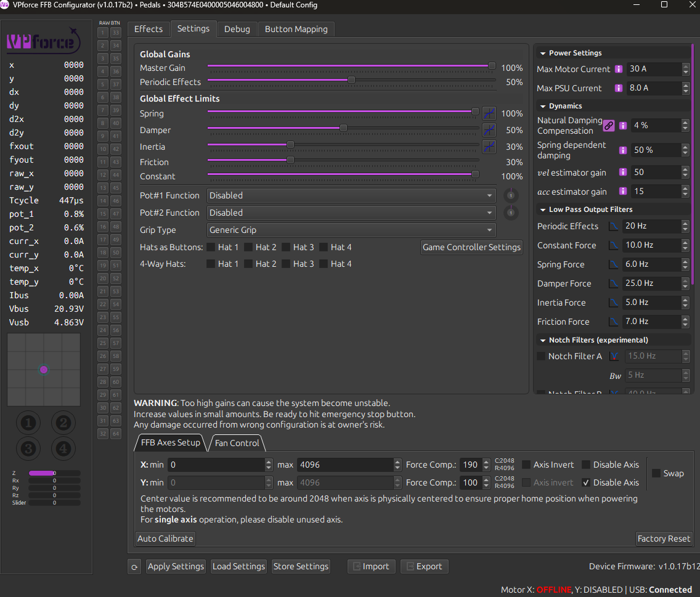Click the Spring curve editor icon
Image resolution: width=700 pixels, height=597 pixels.
coord(489,113)
